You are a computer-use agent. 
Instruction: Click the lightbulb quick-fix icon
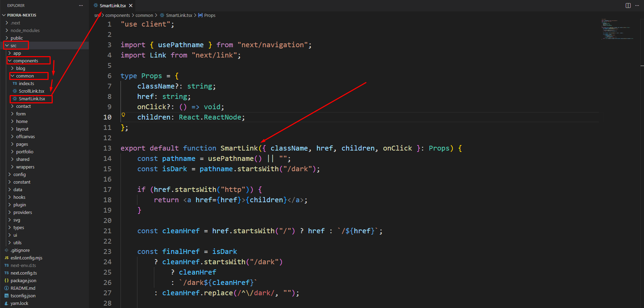(x=123, y=115)
